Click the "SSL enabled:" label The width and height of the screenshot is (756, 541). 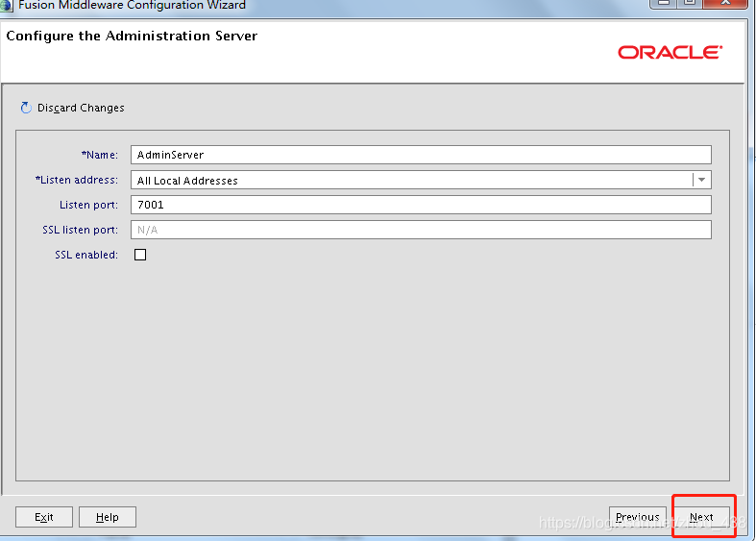tap(86, 255)
